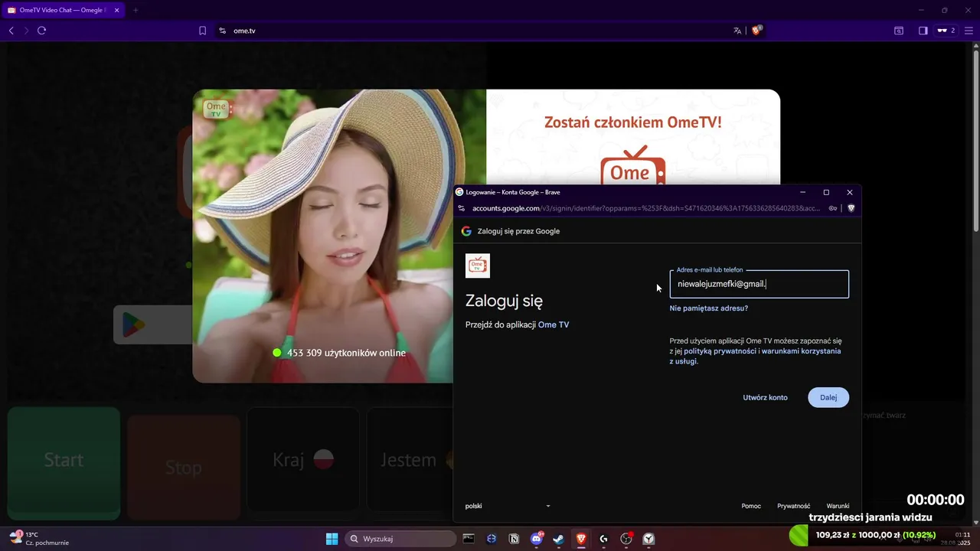The height and width of the screenshot is (551, 980).
Task: Click the Start button on OmeTV page
Action: tap(64, 461)
